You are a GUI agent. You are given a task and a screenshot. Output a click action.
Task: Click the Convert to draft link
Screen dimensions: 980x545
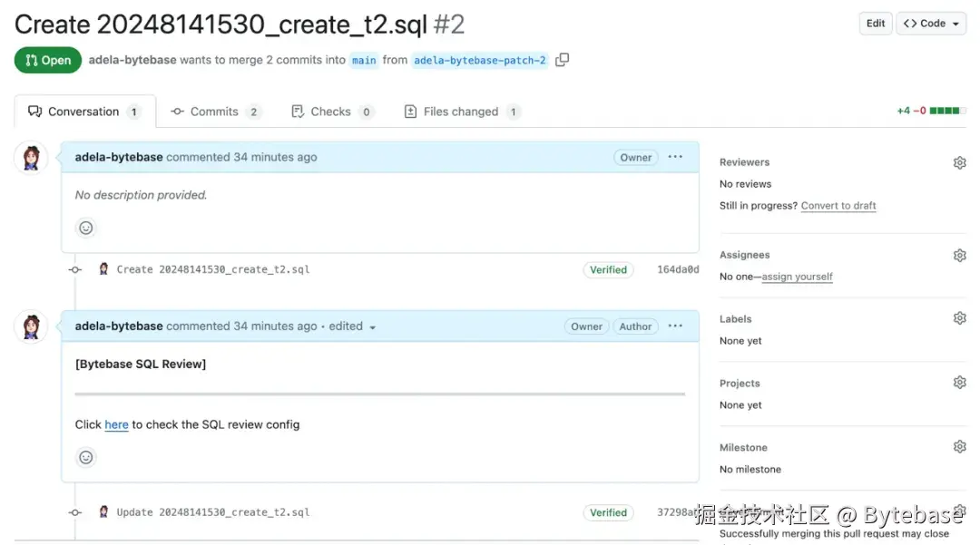tap(838, 205)
